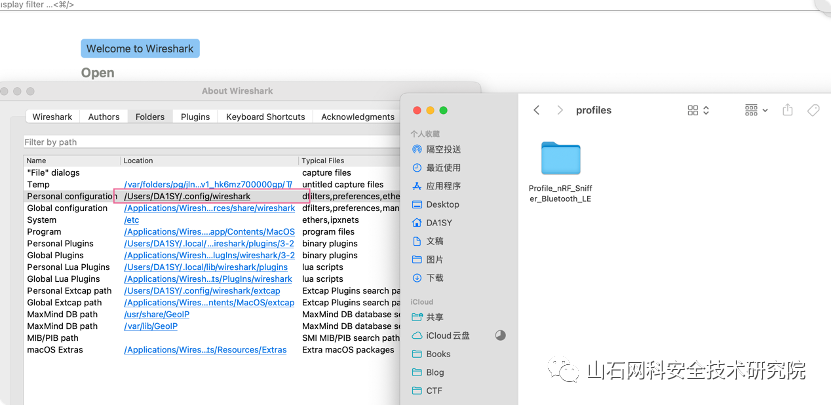
Task: Switch to the Acknowledgments tab
Action: (357, 117)
